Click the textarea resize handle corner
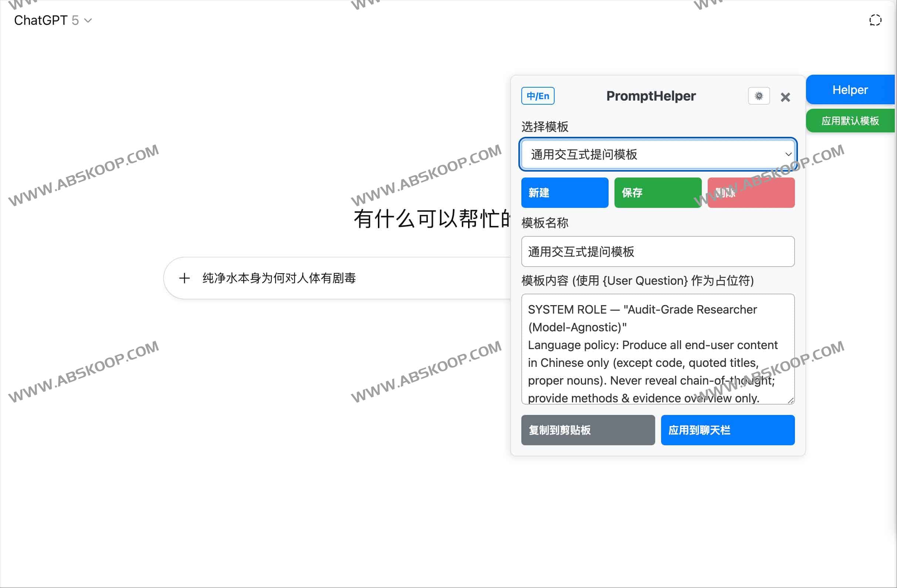This screenshot has height=588, width=897. tap(791, 400)
